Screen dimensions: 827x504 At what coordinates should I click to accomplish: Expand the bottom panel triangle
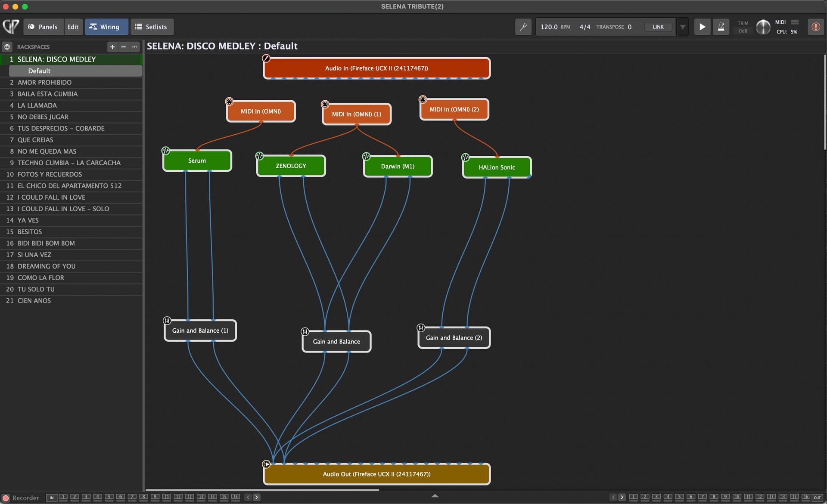point(435,496)
